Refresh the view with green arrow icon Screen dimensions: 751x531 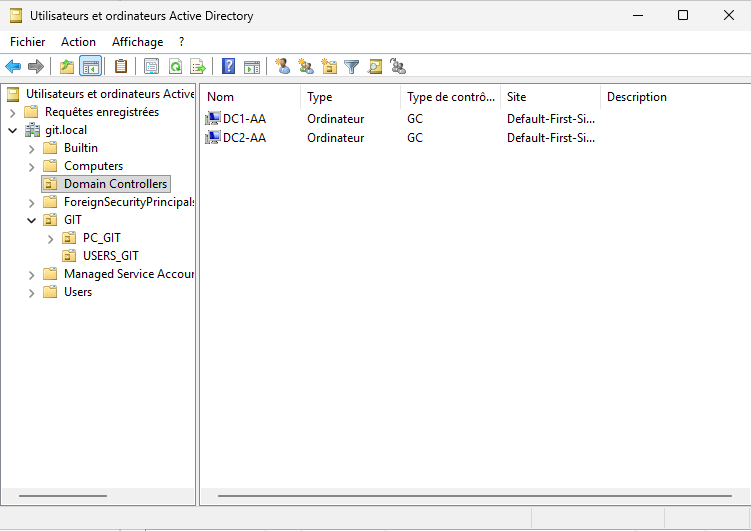tap(175, 67)
